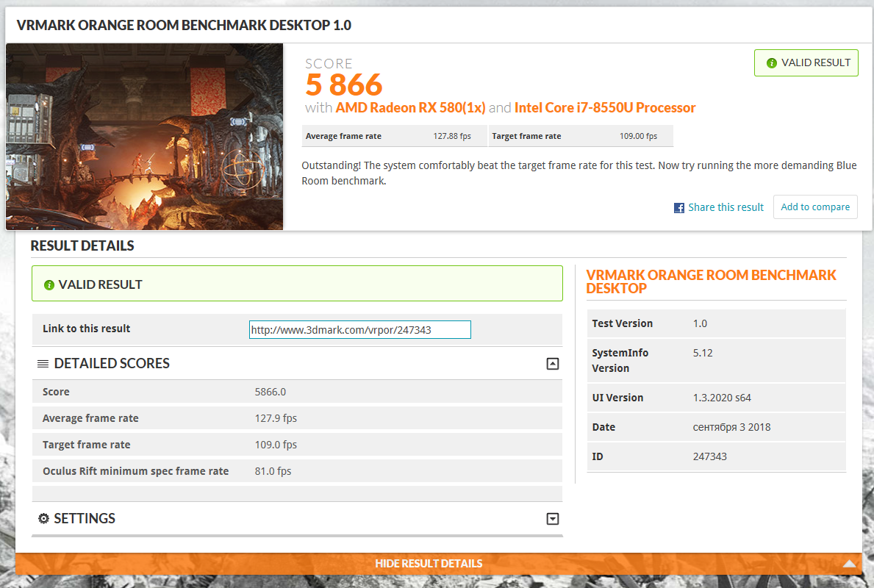Screen dimensions: 874x588
Task: Click the green info icon in Result Details banner
Action: coord(49,284)
